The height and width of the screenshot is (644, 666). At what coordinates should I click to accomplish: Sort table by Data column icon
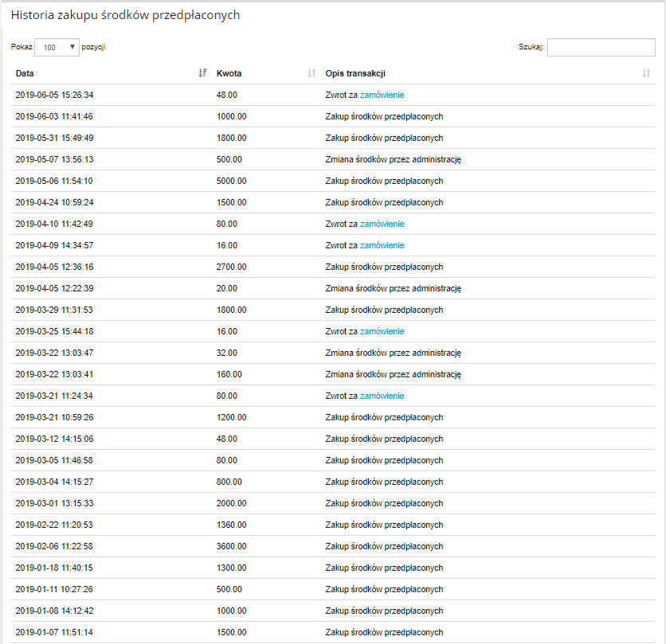[x=202, y=73]
